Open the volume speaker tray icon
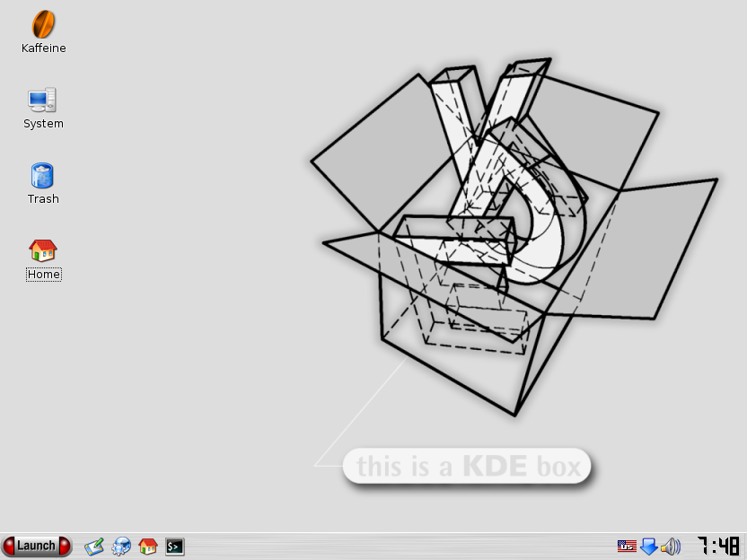Image resolution: width=747 pixels, height=560 pixels. click(x=671, y=547)
